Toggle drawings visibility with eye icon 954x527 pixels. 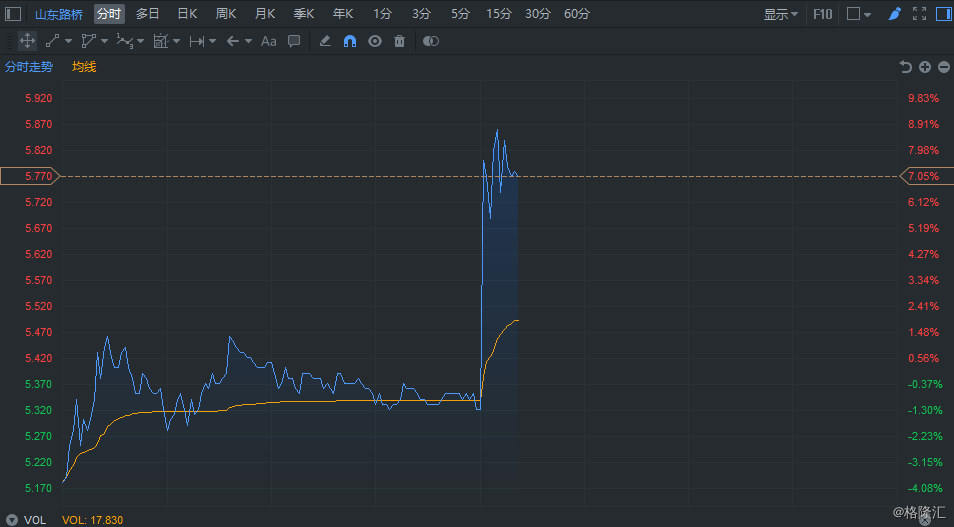pos(375,41)
